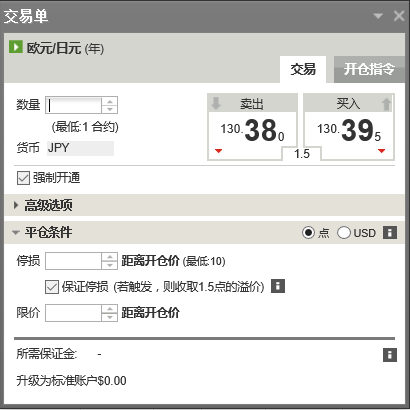Open the info icon beside 所需保证金
Viewport: 410px width, 410px height.
coord(390,355)
